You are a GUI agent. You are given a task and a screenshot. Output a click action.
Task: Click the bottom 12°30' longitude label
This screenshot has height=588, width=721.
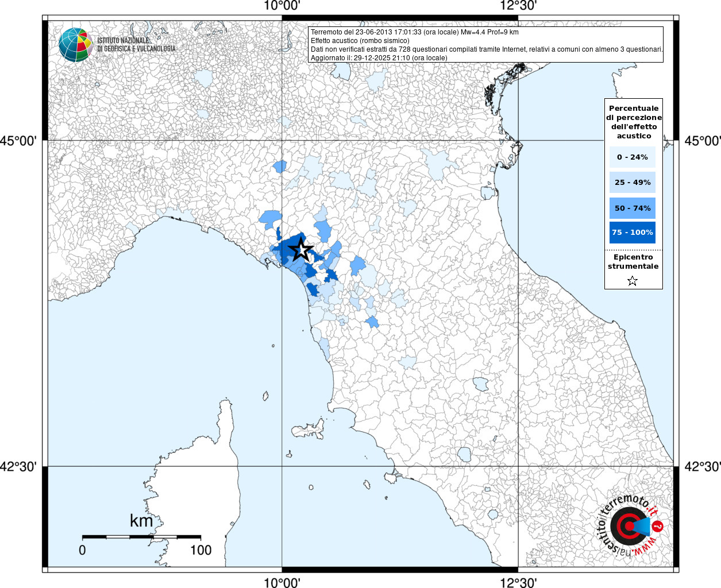pos(519,582)
